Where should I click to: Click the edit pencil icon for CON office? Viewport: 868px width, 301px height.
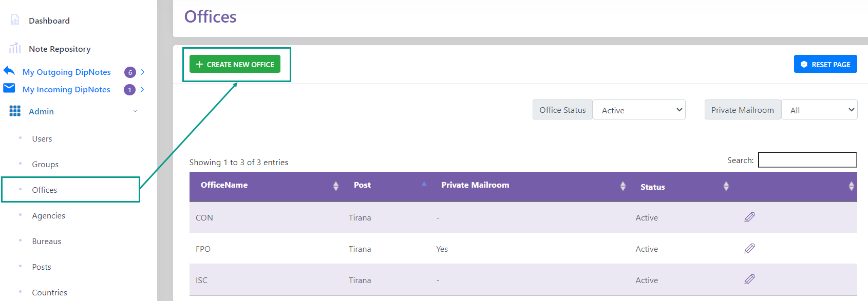pos(749,217)
